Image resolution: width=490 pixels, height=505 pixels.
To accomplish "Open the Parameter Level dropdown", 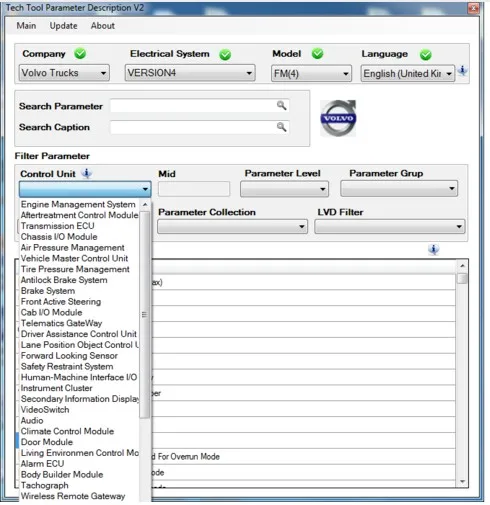I will pyautogui.click(x=284, y=189).
